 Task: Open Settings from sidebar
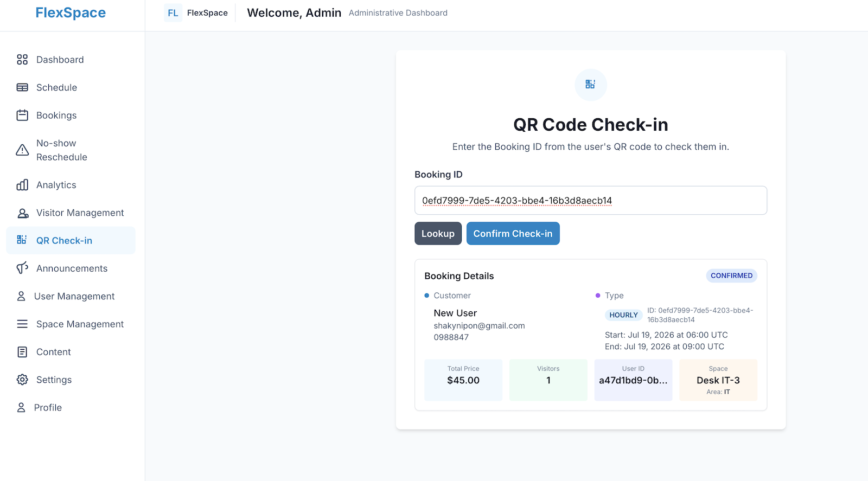coord(71,380)
